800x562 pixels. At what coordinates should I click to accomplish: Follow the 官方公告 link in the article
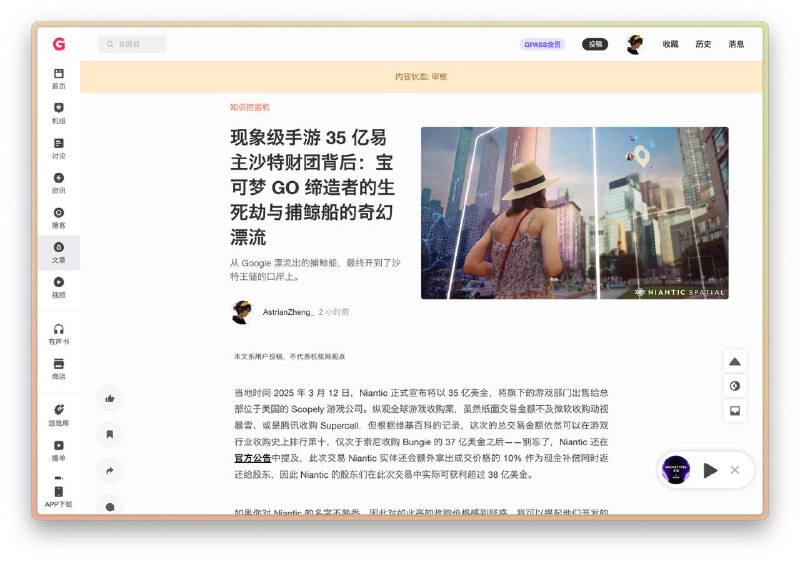(253, 458)
